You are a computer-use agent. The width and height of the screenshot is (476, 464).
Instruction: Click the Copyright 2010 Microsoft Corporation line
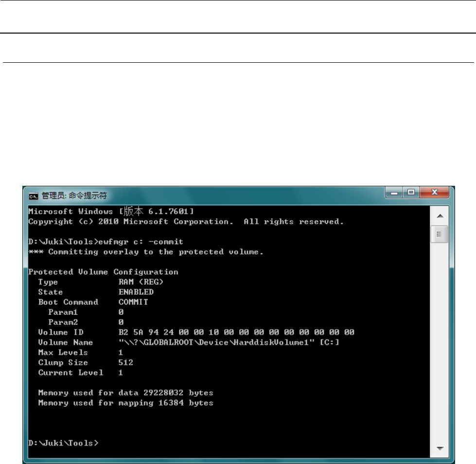186,222
